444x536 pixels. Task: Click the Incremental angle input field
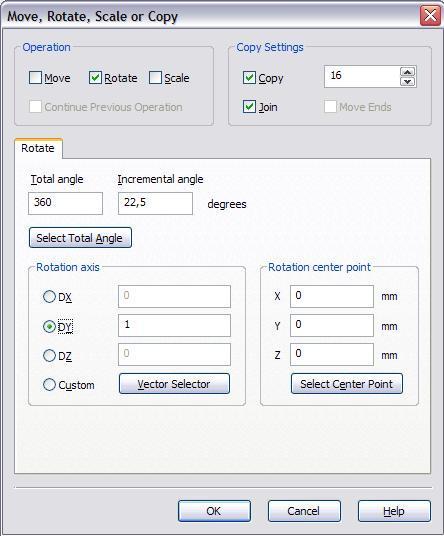click(155, 203)
